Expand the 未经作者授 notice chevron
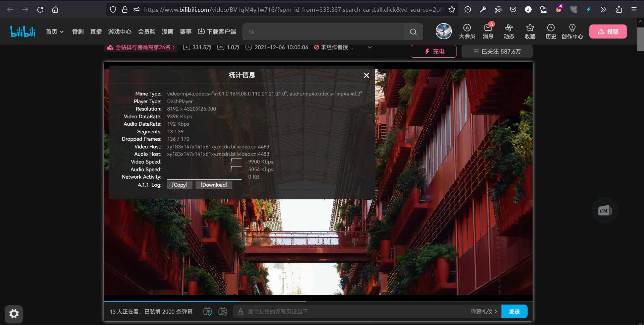The height and width of the screenshot is (325, 644). tap(369, 47)
